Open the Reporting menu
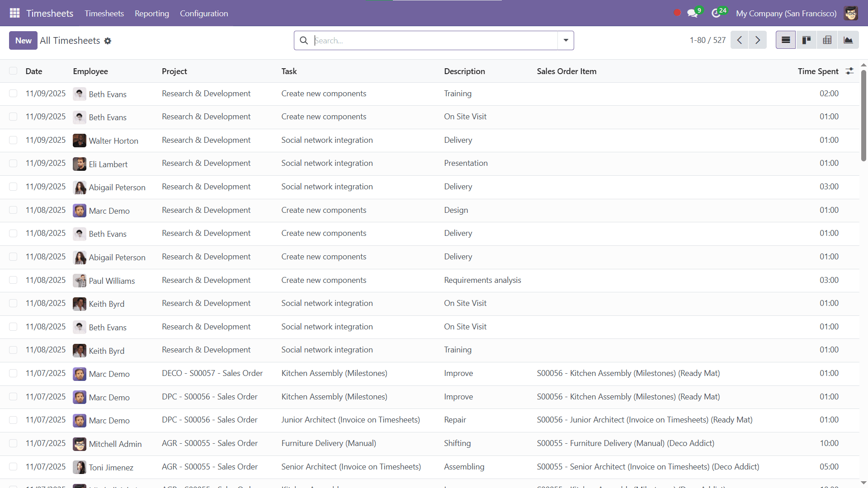The image size is (868, 488). [x=151, y=13]
